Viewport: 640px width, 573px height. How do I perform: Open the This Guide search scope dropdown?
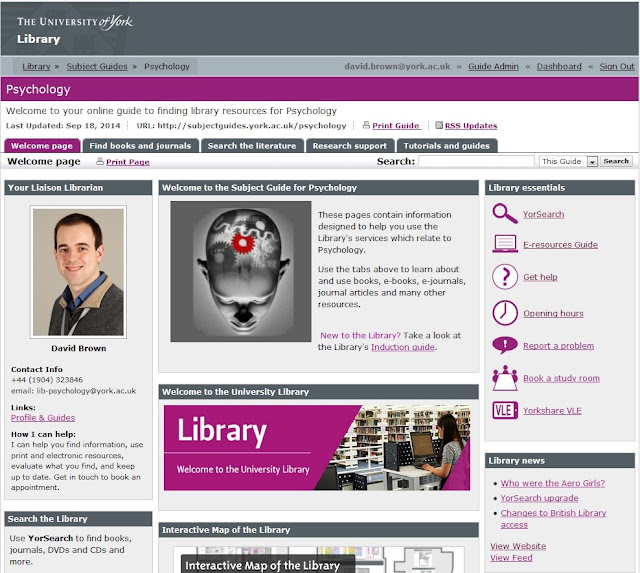click(569, 161)
